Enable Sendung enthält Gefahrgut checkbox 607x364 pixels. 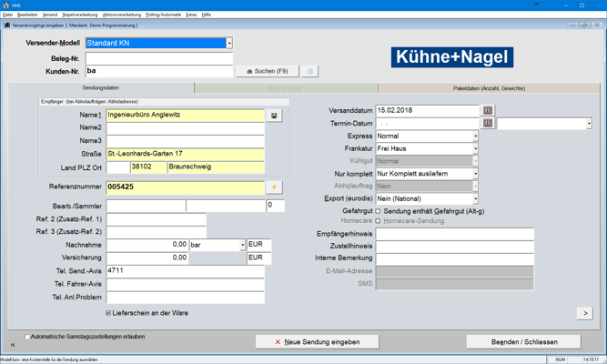click(x=379, y=211)
